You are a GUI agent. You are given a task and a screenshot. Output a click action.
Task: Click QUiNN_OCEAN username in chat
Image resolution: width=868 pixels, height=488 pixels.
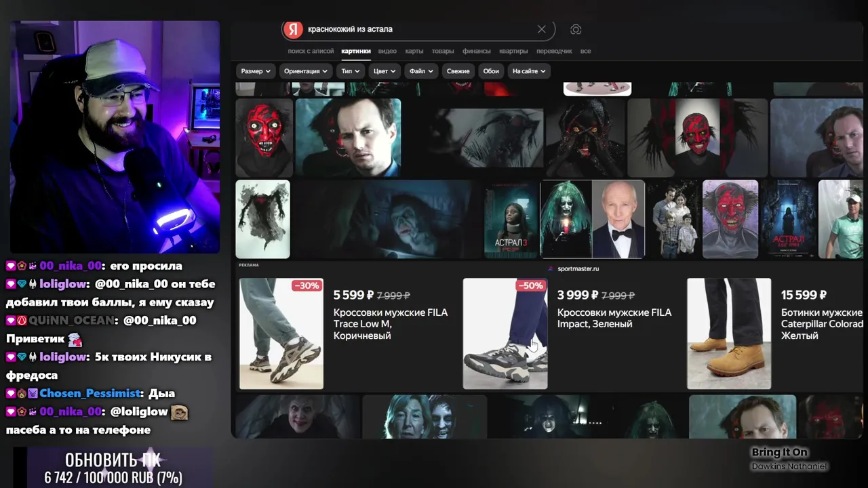73,320
